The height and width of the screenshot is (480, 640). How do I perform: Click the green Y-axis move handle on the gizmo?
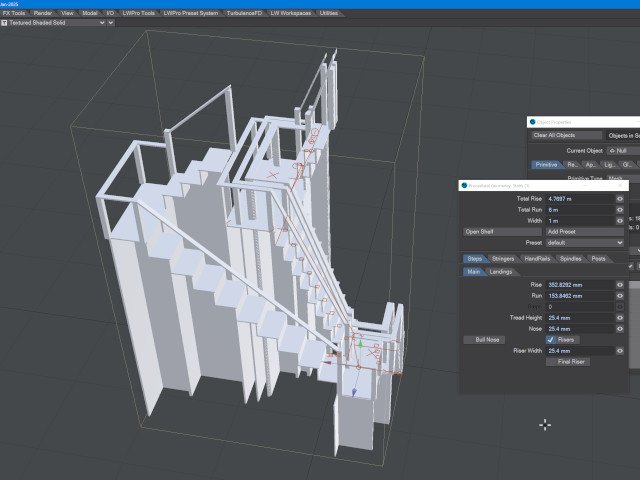[360, 344]
